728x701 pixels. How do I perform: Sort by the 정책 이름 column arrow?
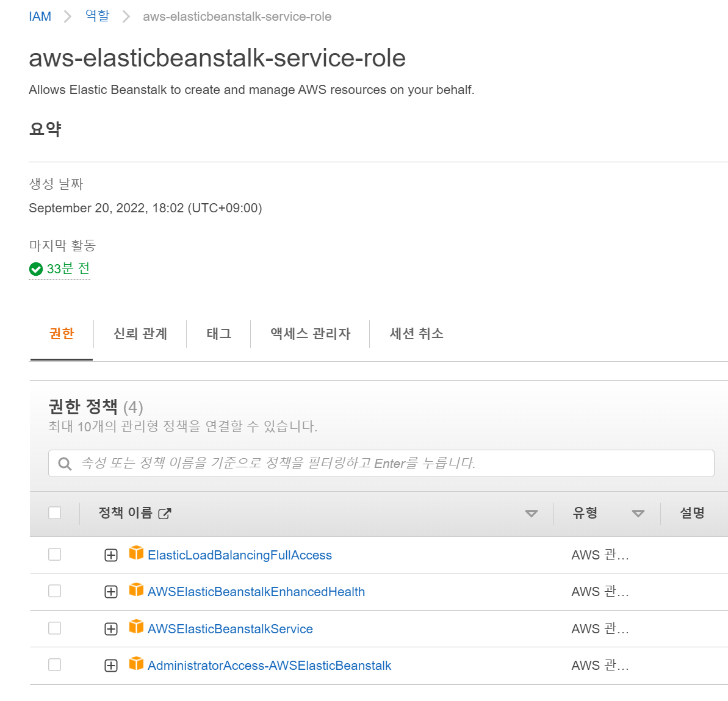531,514
